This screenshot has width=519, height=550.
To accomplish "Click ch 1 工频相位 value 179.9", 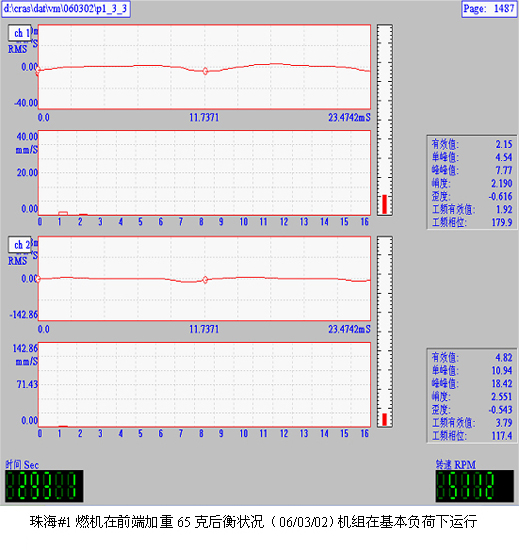I will pos(502,222).
